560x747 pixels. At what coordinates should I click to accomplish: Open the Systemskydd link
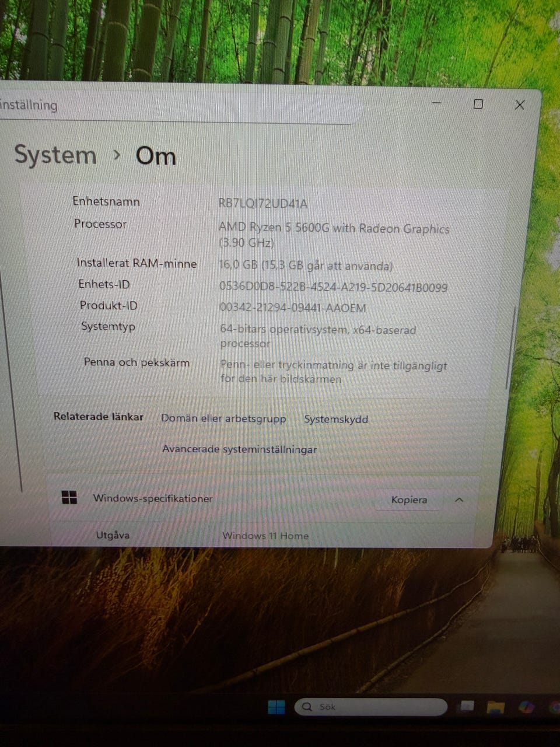click(336, 419)
